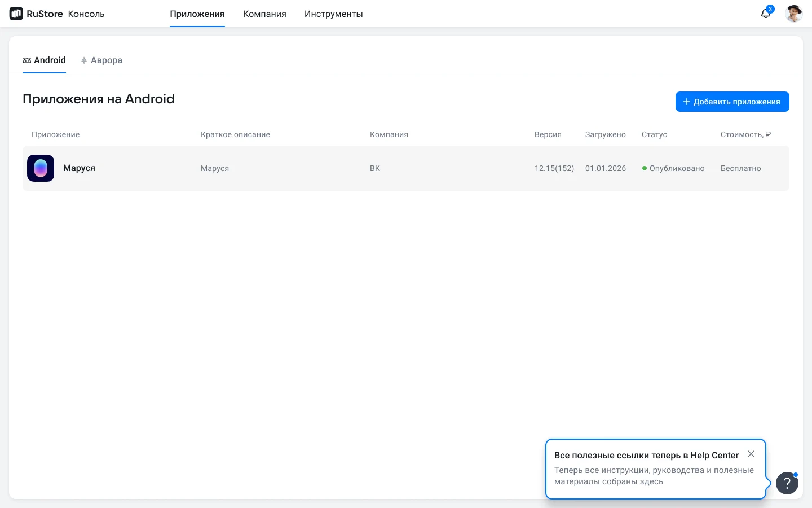Click the Загружено column header

coord(606,134)
